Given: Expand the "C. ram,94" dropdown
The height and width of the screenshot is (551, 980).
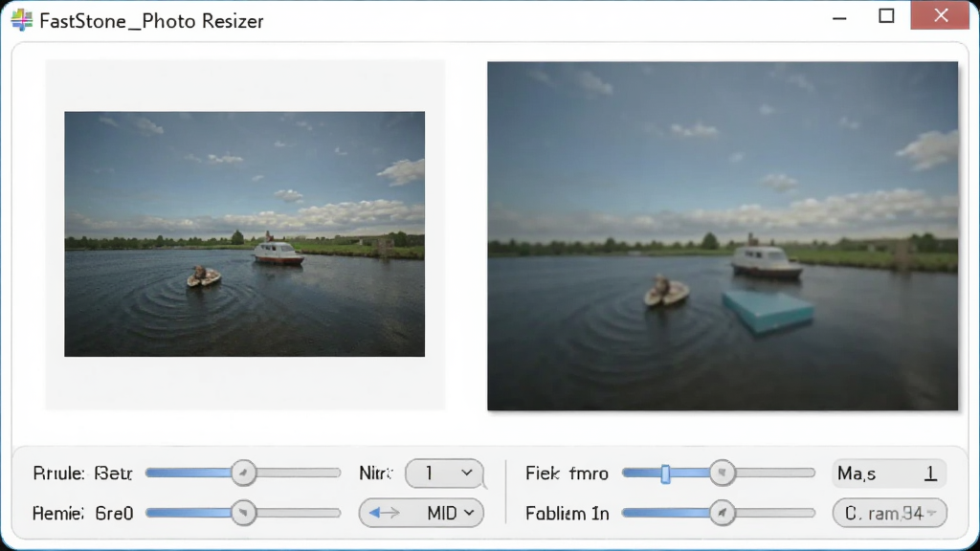Looking at the screenshot, I should point(889,513).
